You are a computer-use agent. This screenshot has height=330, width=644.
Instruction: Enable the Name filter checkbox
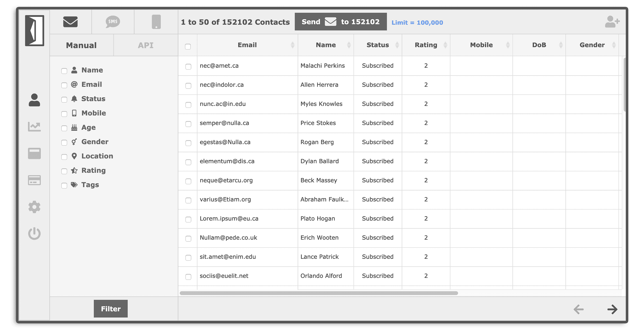(64, 71)
